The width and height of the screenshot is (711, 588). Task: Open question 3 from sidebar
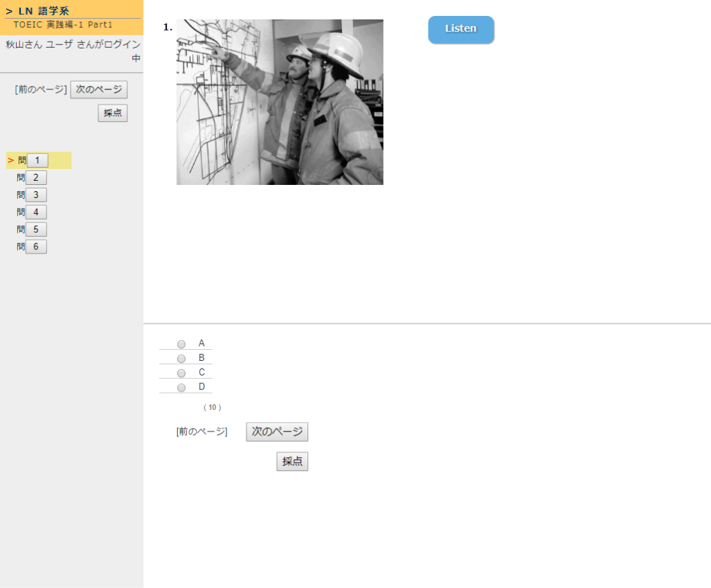pyautogui.click(x=36, y=195)
